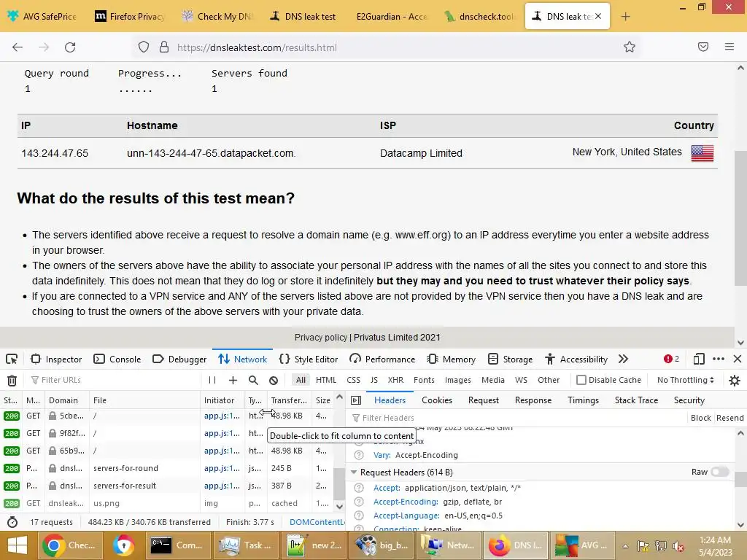Filter requests to CSS only
Screen dimensions: 747x560
click(x=354, y=380)
